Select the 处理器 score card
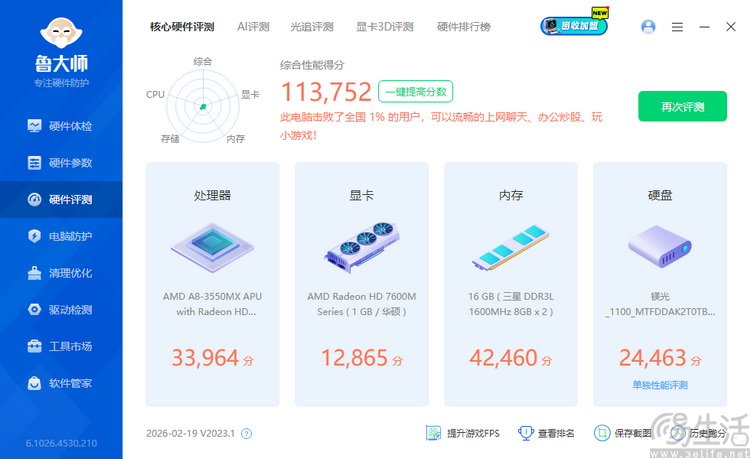750x459 pixels. tap(212, 285)
